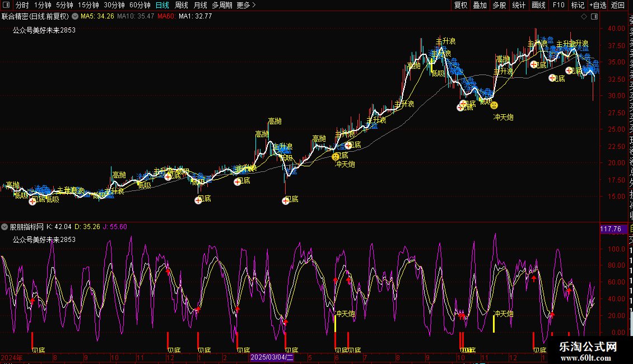Toggle the left sidebar panel icon

(x=6, y=5)
